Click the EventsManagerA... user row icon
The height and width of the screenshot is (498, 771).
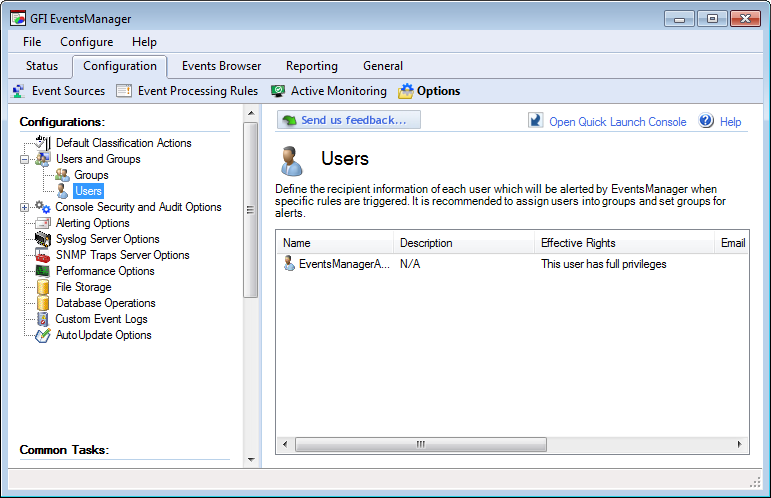pos(289,264)
